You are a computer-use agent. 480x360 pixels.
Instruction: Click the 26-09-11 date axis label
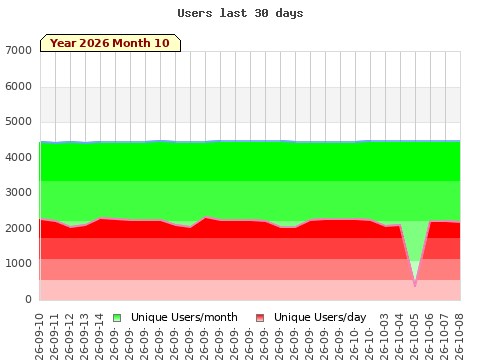(54, 336)
